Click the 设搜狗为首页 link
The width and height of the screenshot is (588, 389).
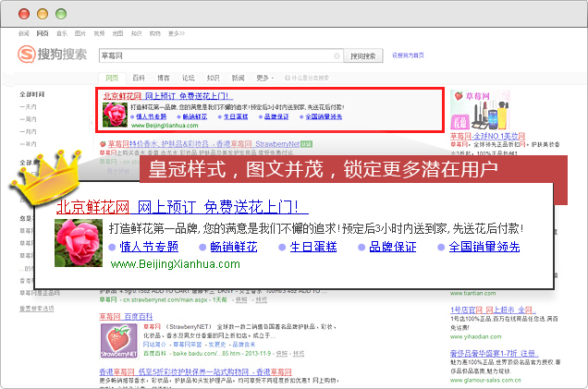[x=408, y=55]
